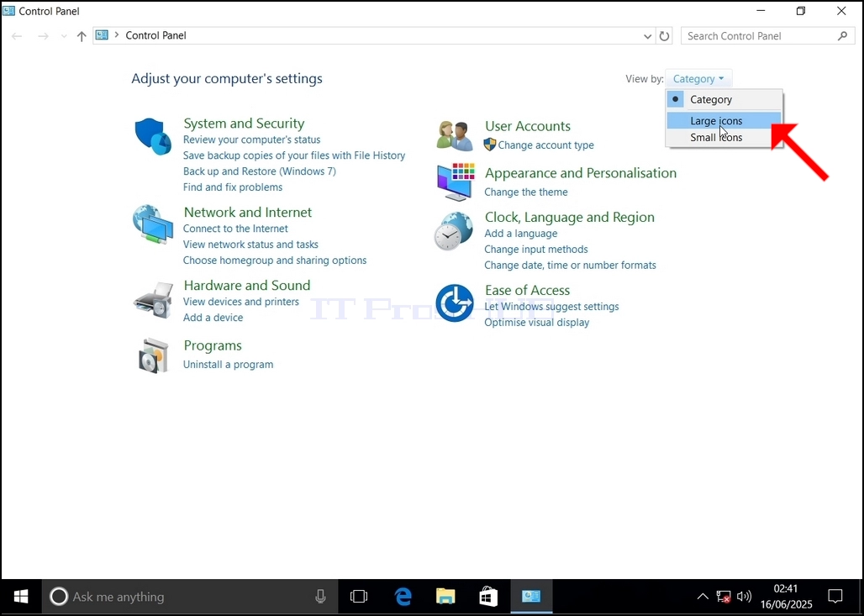The image size is (864, 616).
Task: Open the Store from the taskbar
Action: click(488, 597)
